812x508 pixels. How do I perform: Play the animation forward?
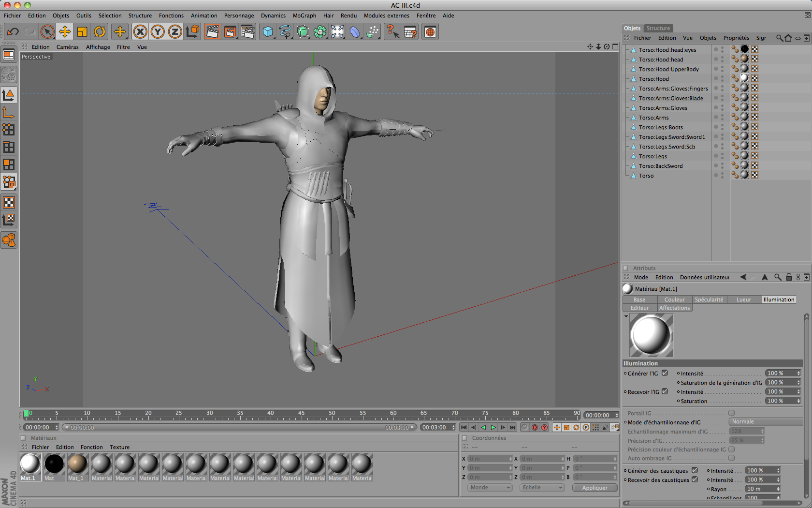coord(493,427)
